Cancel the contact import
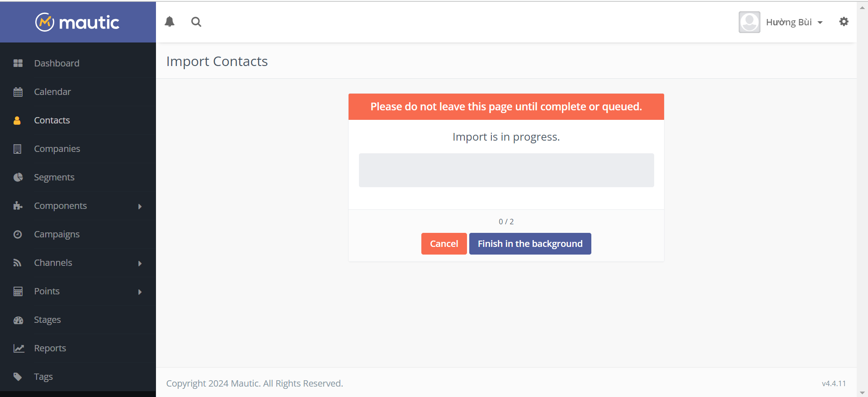 pyautogui.click(x=443, y=244)
